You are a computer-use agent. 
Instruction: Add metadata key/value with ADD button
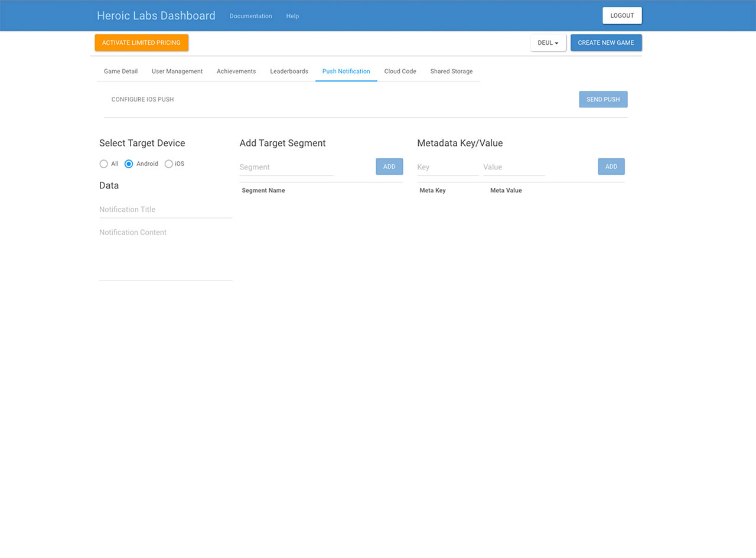coord(611,167)
